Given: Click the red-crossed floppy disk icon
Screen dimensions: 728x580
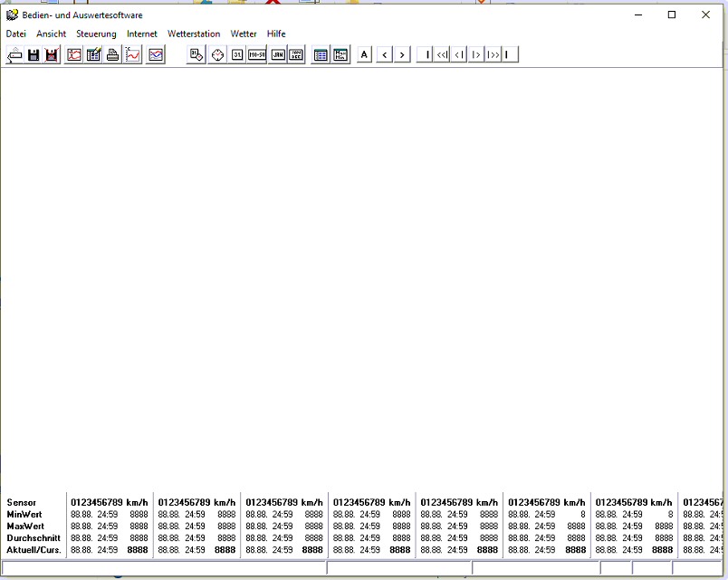Looking at the screenshot, I should [x=52, y=55].
